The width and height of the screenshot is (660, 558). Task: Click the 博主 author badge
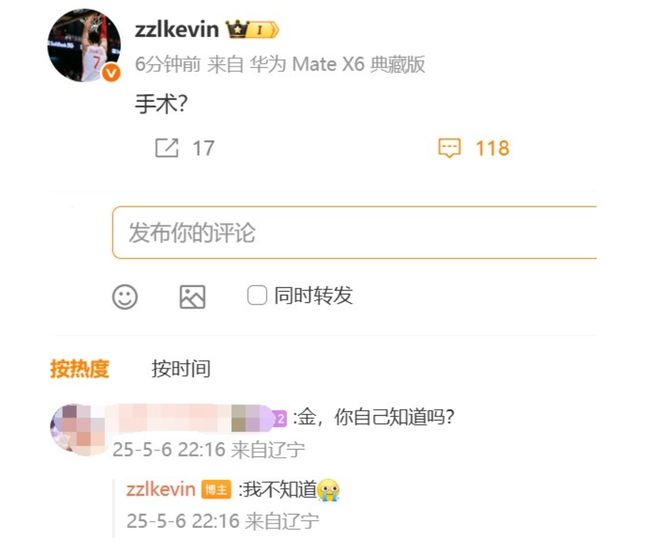(x=216, y=490)
